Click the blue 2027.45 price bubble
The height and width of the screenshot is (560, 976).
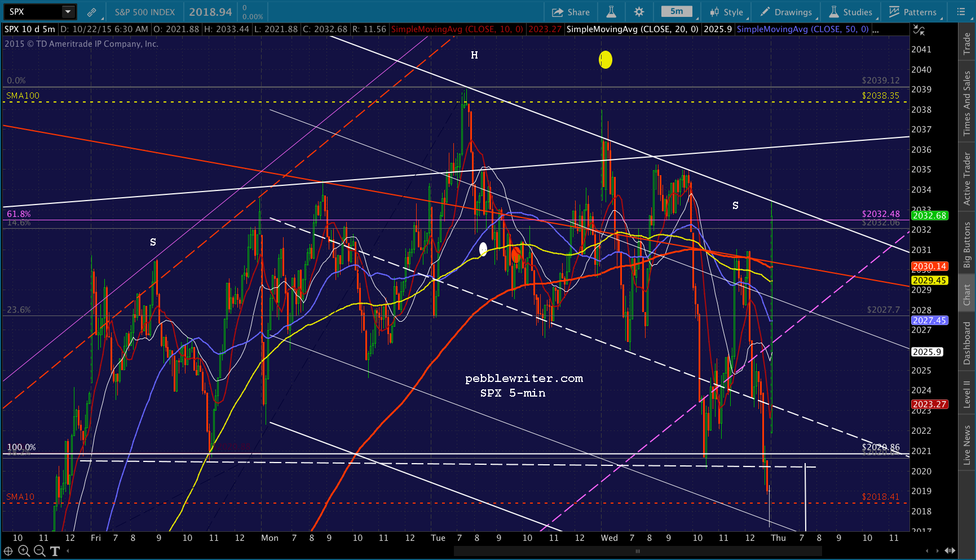(x=930, y=321)
